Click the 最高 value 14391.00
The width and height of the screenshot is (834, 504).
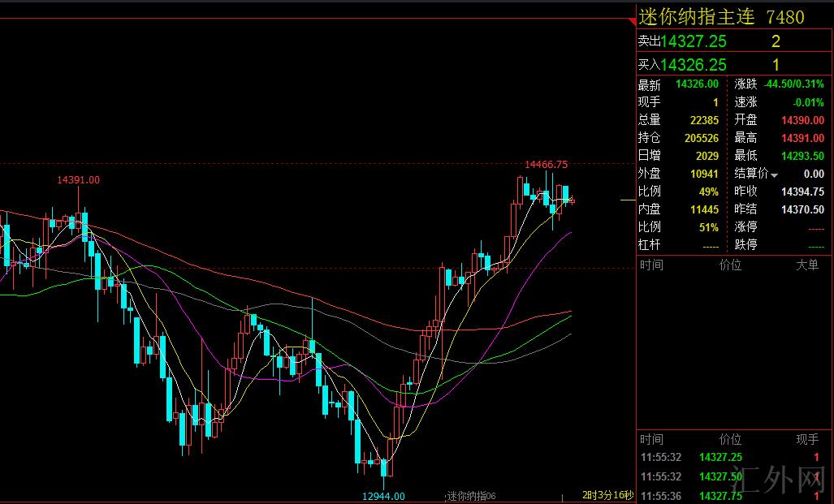pos(802,138)
